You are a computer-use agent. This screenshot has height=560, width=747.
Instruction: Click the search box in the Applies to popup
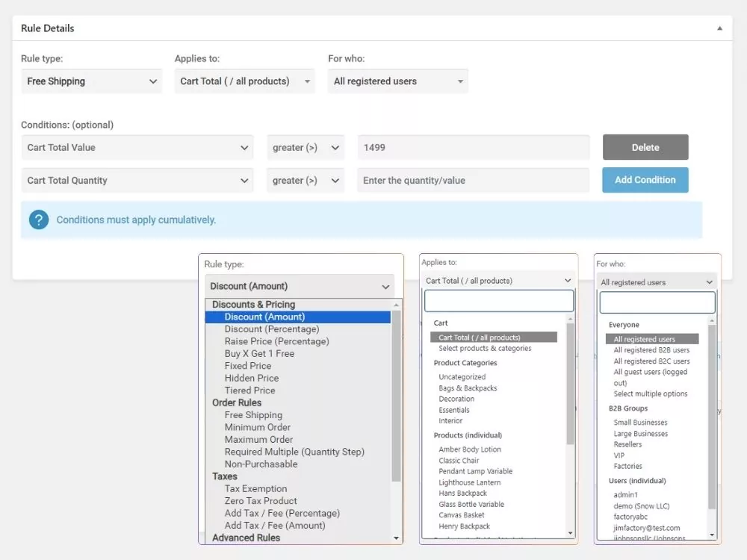[499, 301]
